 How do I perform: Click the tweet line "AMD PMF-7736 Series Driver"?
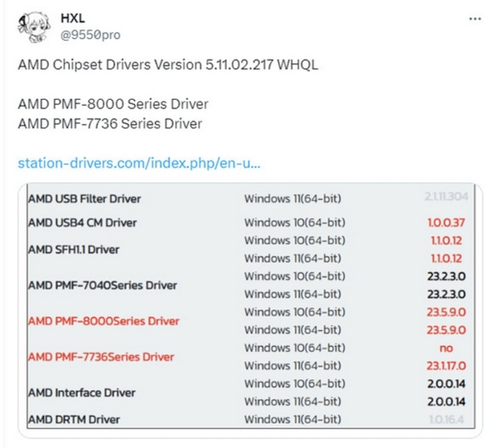(x=110, y=123)
